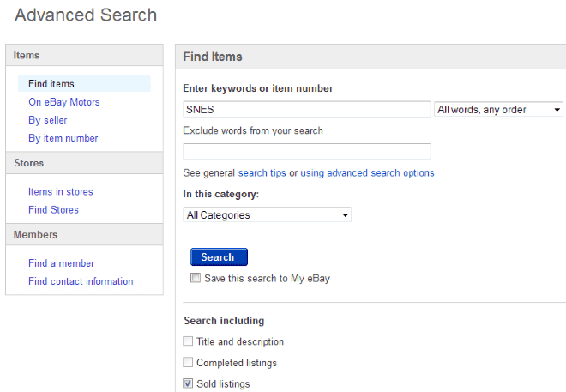Check Save this search to My eBay

point(196,278)
